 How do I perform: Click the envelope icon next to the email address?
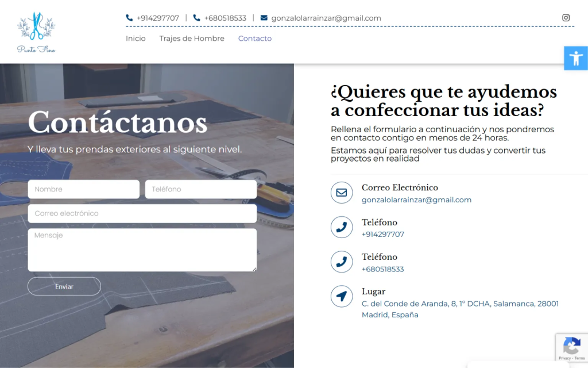pos(265,17)
